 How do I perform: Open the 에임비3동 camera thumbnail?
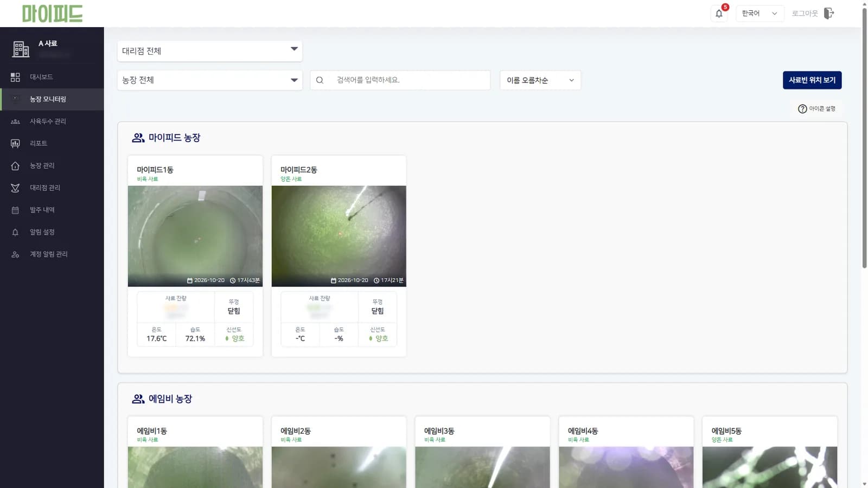tap(482, 467)
